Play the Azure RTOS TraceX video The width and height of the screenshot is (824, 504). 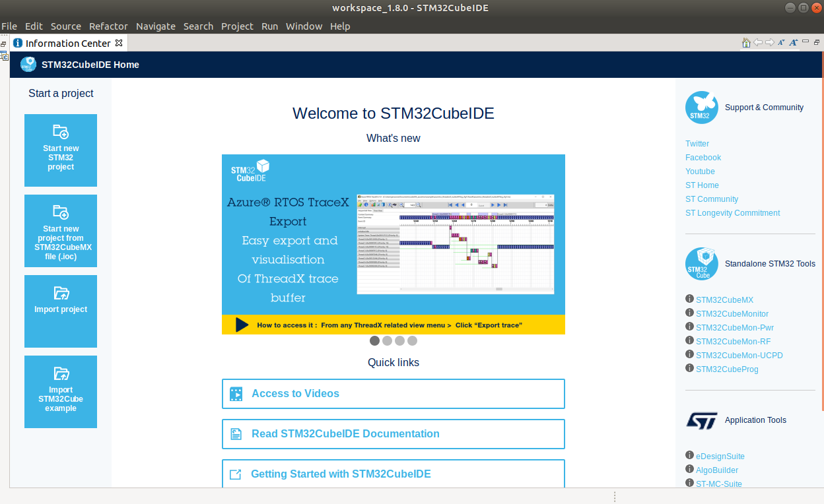[x=242, y=325]
